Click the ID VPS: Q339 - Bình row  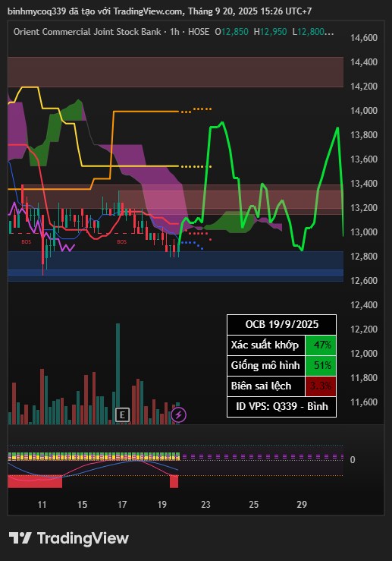pos(281,407)
